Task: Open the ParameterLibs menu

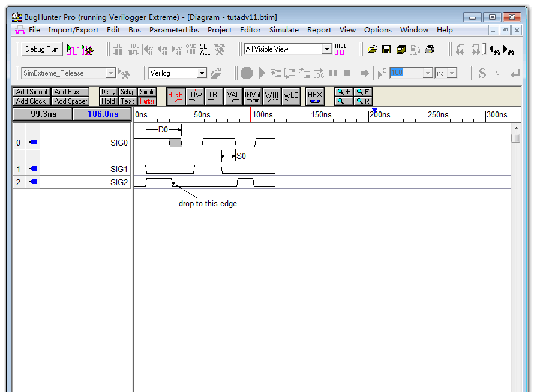Action: click(x=175, y=30)
